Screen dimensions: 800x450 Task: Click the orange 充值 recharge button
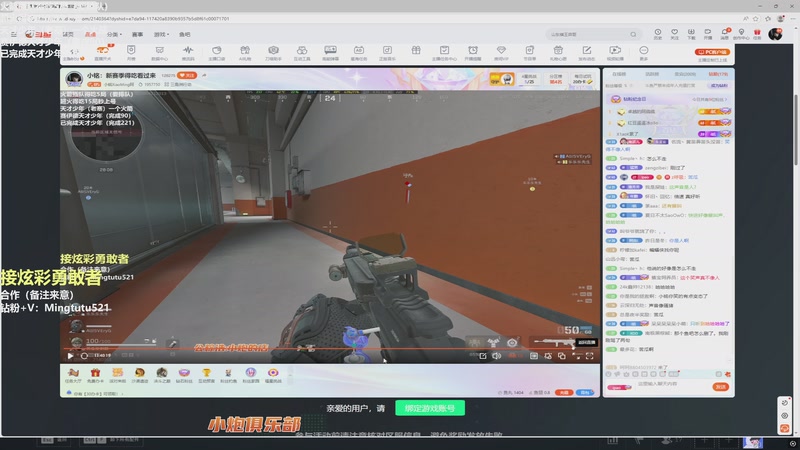click(x=564, y=392)
